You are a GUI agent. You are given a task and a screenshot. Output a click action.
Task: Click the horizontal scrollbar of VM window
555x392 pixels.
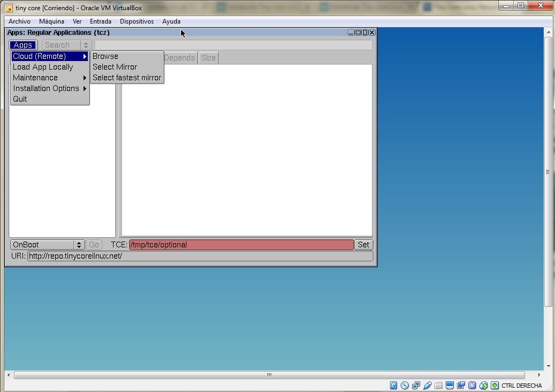269,375
